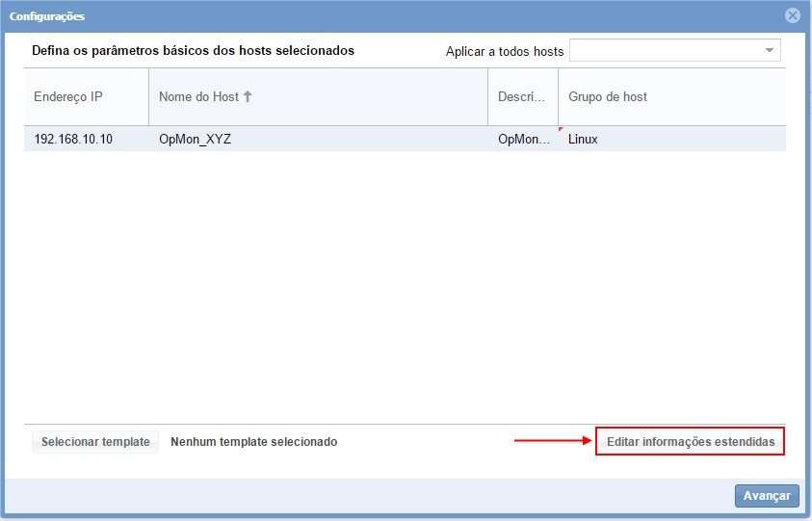The width and height of the screenshot is (812, 521).
Task: Click the red modified marker on Linux cell
Action: (x=561, y=129)
